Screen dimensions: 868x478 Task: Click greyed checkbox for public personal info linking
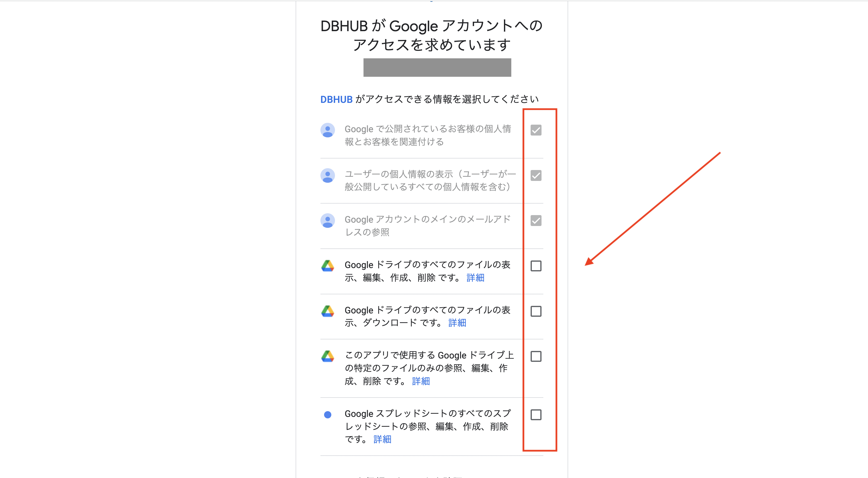536,130
